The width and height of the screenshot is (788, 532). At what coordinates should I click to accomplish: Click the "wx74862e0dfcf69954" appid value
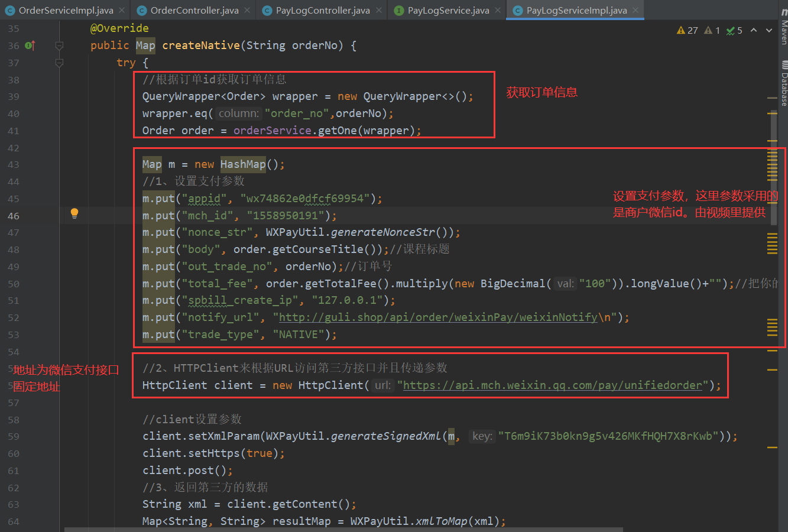tap(304, 199)
